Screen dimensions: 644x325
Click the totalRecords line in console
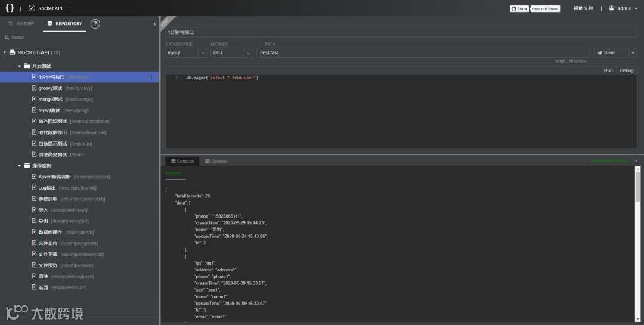(x=193, y=196)
